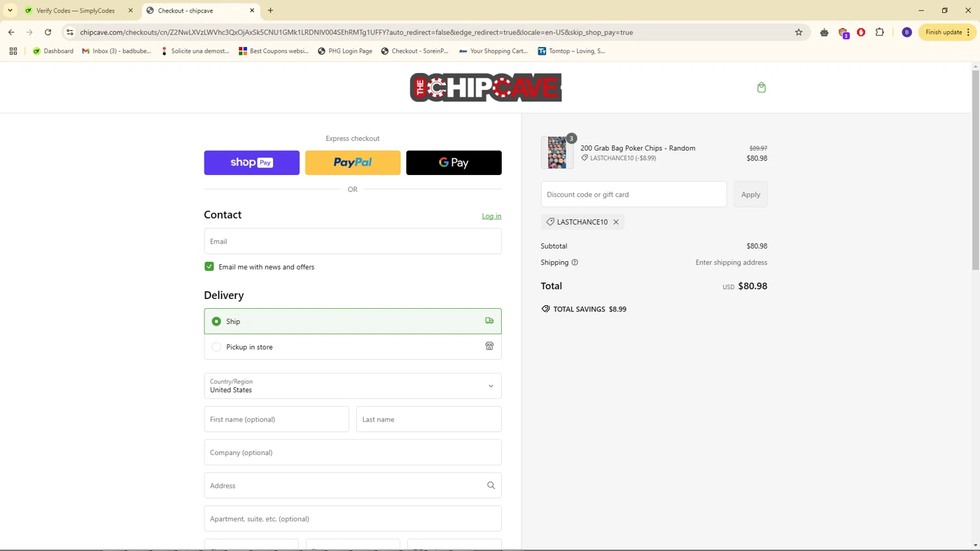Go back to the previous page
The image size is (980, 551).
point(11,32)
